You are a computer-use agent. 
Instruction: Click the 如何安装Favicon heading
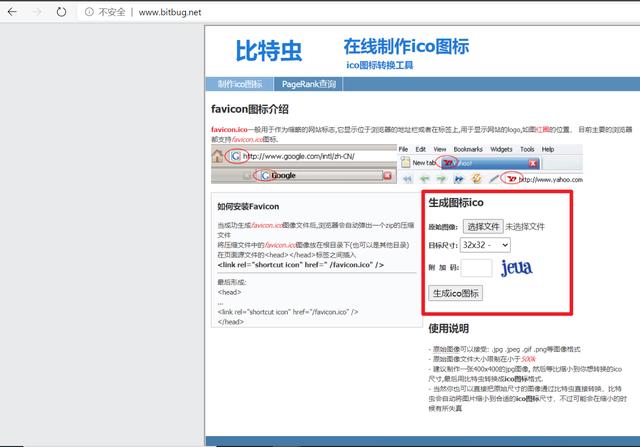[248, 207]
